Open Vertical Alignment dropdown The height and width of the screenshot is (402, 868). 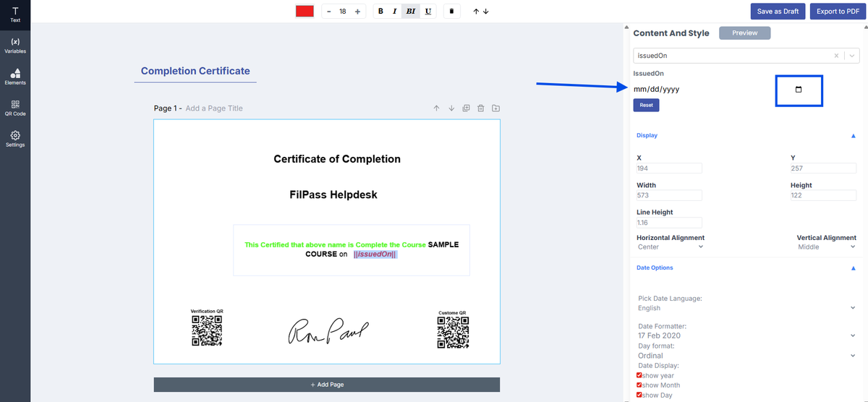pyautogui.click(x=826, y=247)
